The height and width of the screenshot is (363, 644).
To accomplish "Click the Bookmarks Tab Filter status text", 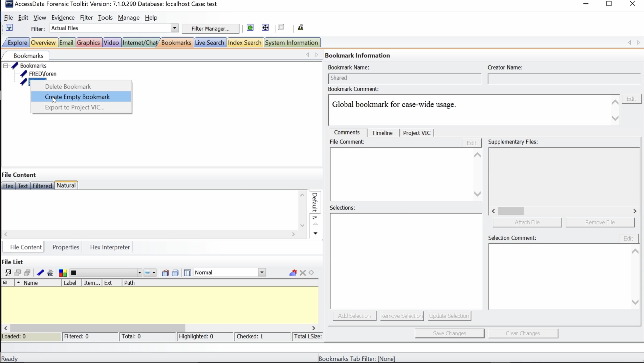I will point(357,359).
